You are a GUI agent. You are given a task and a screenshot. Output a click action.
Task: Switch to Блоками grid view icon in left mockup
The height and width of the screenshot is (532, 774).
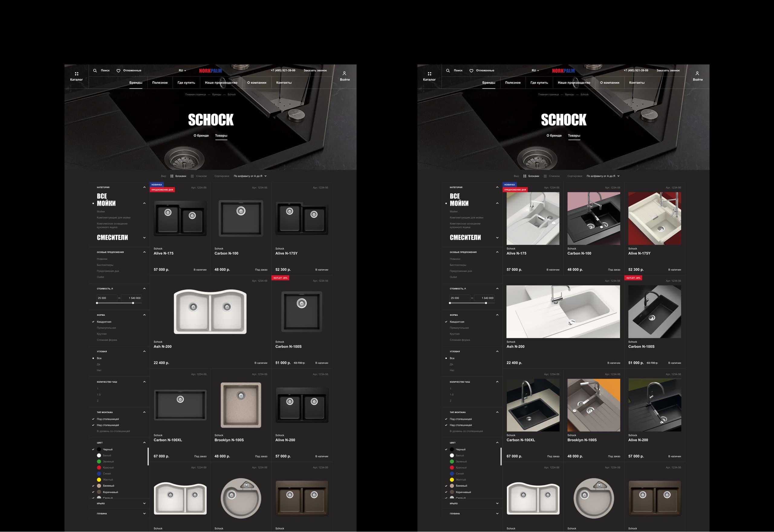tap(172, 176)
